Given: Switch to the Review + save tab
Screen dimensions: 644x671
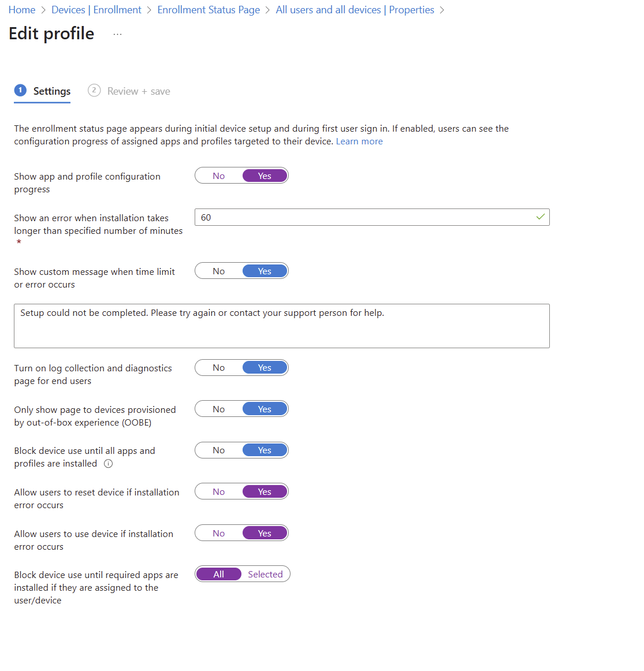Looking at the screenshot, I should click(x=139, y=91).
